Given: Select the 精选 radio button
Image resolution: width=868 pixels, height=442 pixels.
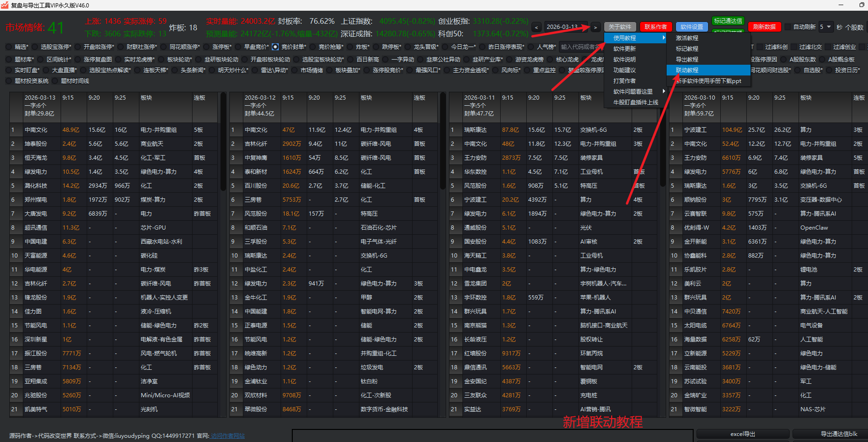Looking at the screenshot, I should click(x=9, y=47).
